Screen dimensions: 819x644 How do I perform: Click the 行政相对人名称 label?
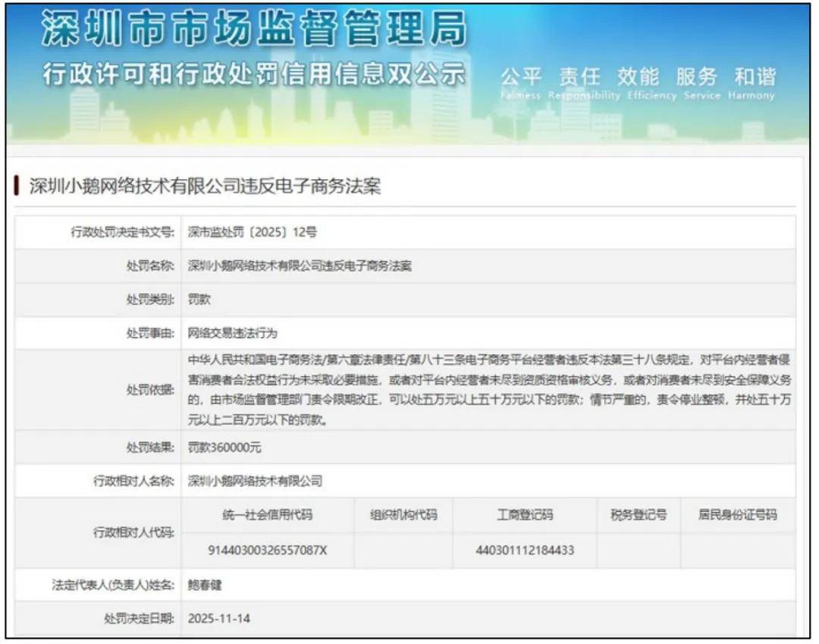click(133, 480)
